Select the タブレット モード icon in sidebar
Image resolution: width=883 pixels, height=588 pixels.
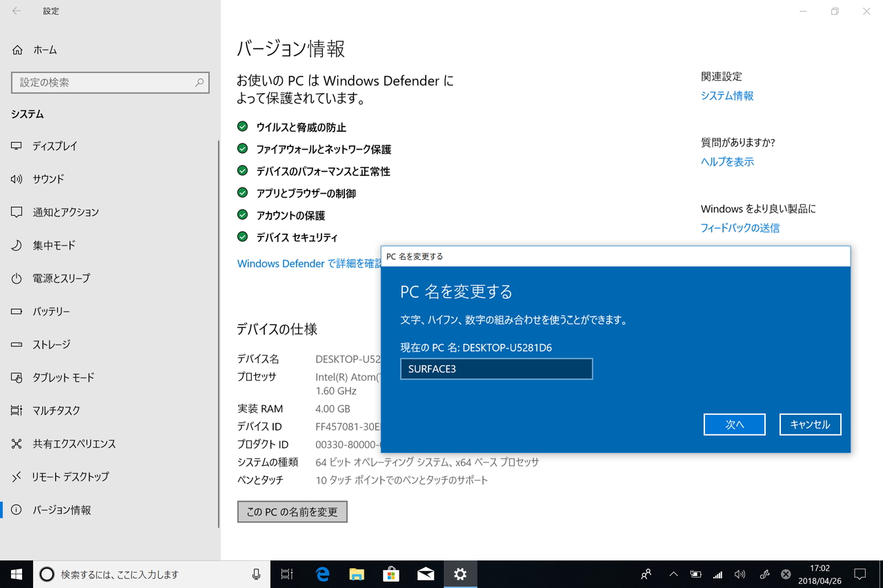coord(17,378)
